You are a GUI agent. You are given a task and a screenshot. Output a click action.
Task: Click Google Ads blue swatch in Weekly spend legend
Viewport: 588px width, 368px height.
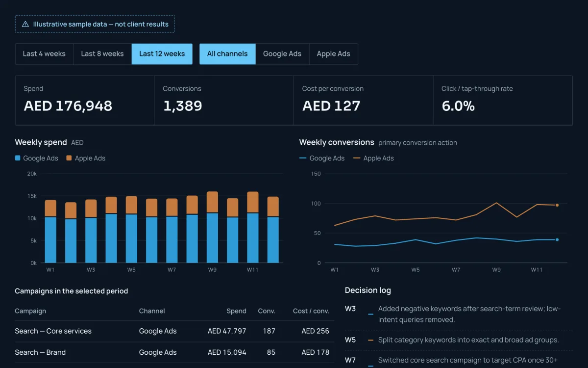pyautogui.click(x=18, y=158)
